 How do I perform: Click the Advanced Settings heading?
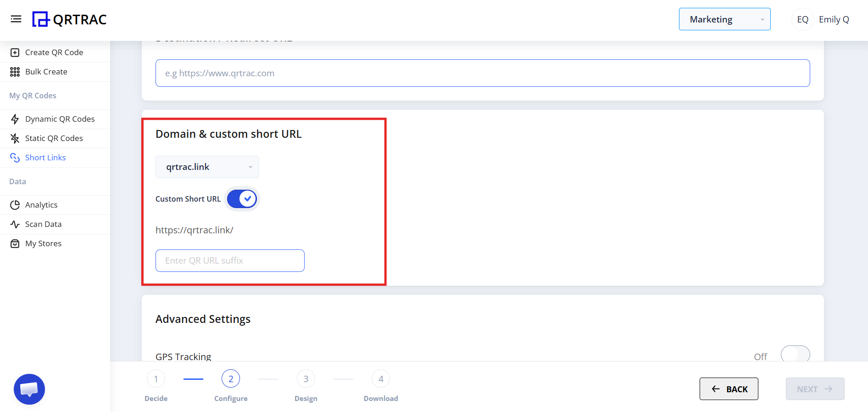click(x=203, y=319)
